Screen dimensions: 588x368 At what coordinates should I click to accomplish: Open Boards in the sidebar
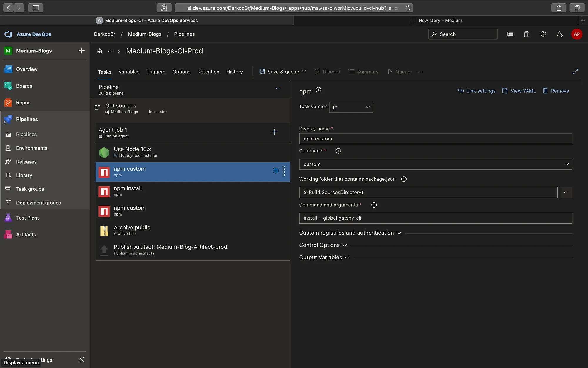pos(24,86)
